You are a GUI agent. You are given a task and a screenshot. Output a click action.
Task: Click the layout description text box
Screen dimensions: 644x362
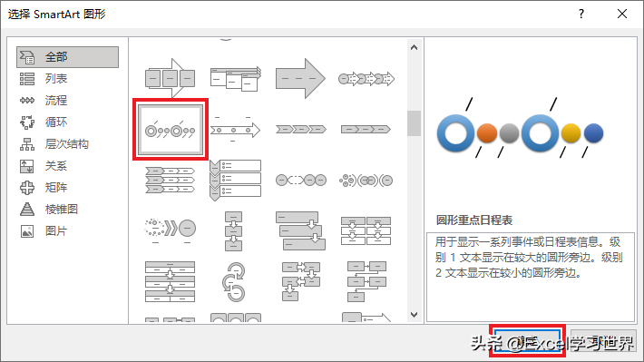coord(531,277)
